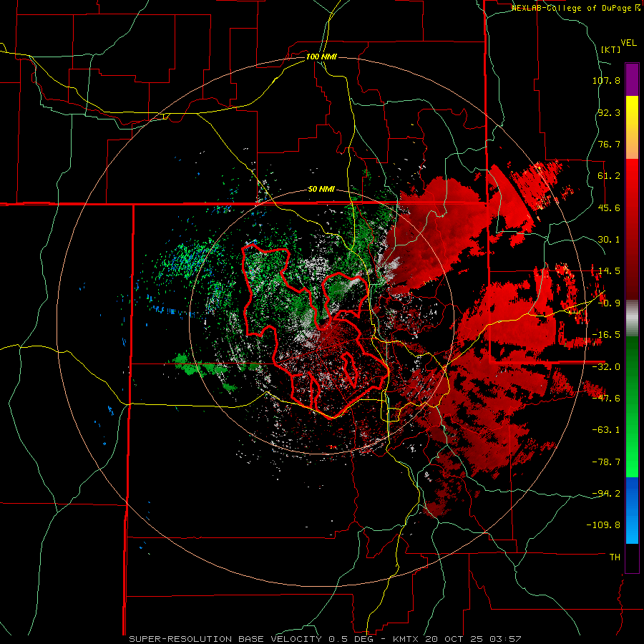Click the TH threshold label
Screen dimensions: 644x644
pos(615,557)
